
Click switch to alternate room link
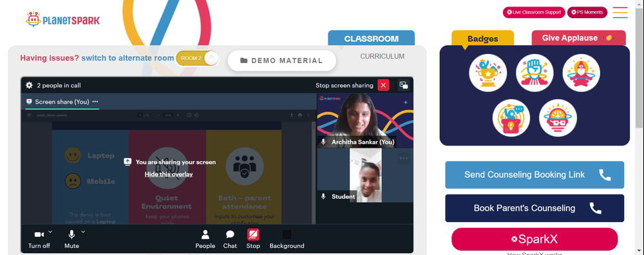click(128, 58)
